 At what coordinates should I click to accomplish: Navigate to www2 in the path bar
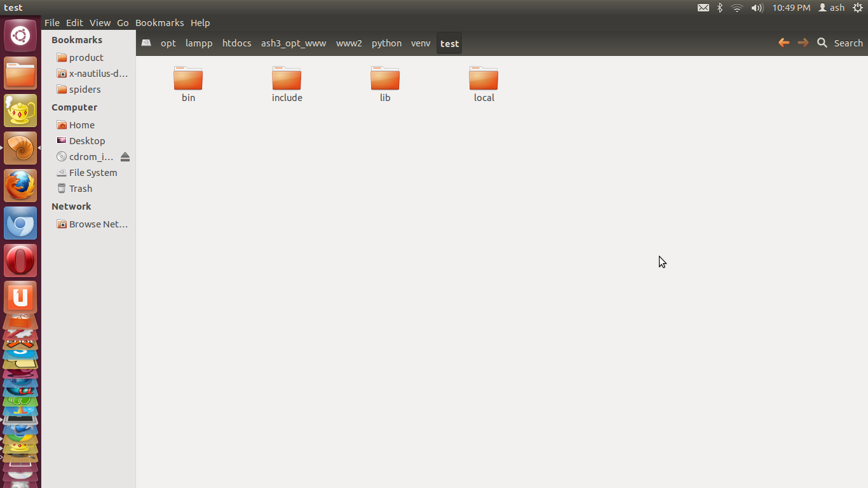(349, 43)
